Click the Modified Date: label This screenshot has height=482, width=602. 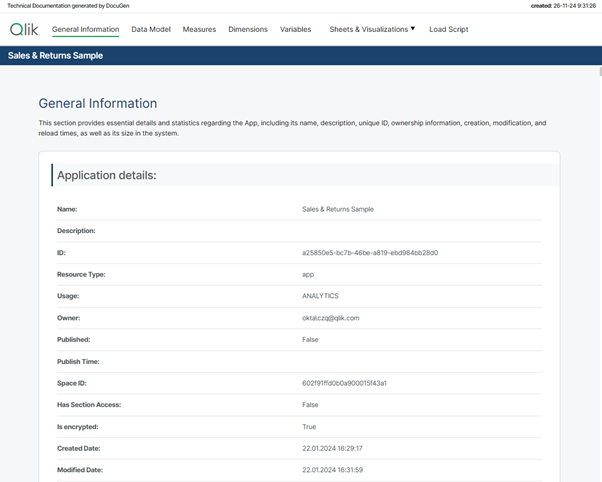pos(80,470)
